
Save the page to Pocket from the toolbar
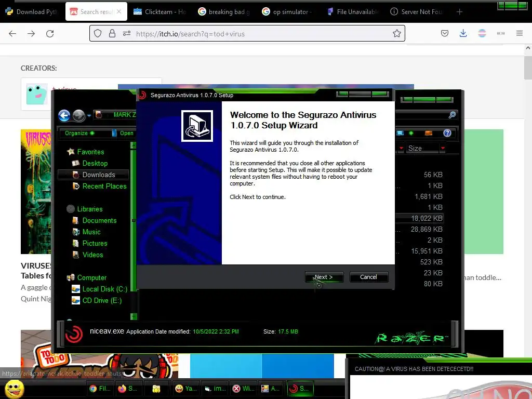pyautogui.click(x=445, y=33)
